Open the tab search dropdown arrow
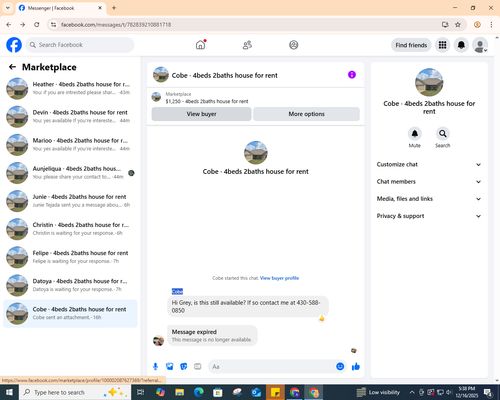500x400 pixels. tap(7, 8)
